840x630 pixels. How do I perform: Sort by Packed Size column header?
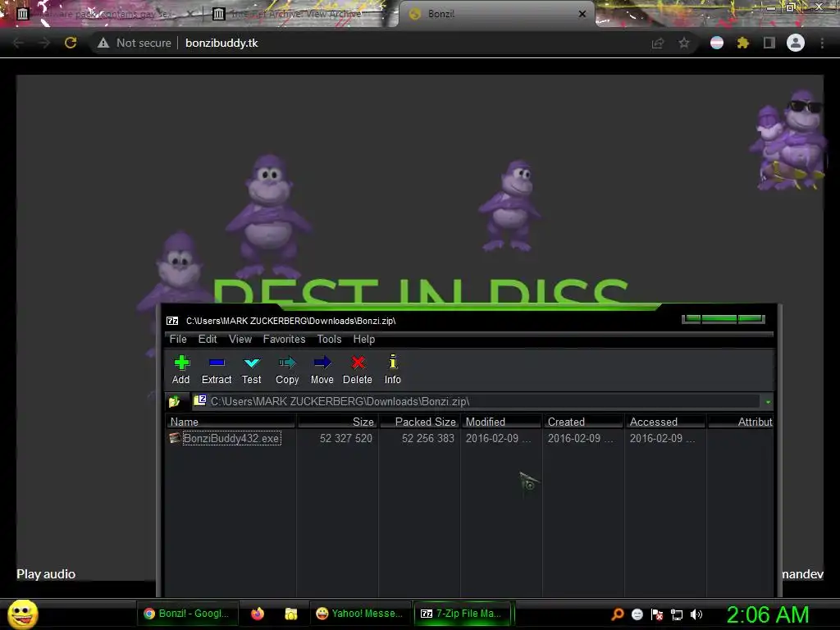420,422
